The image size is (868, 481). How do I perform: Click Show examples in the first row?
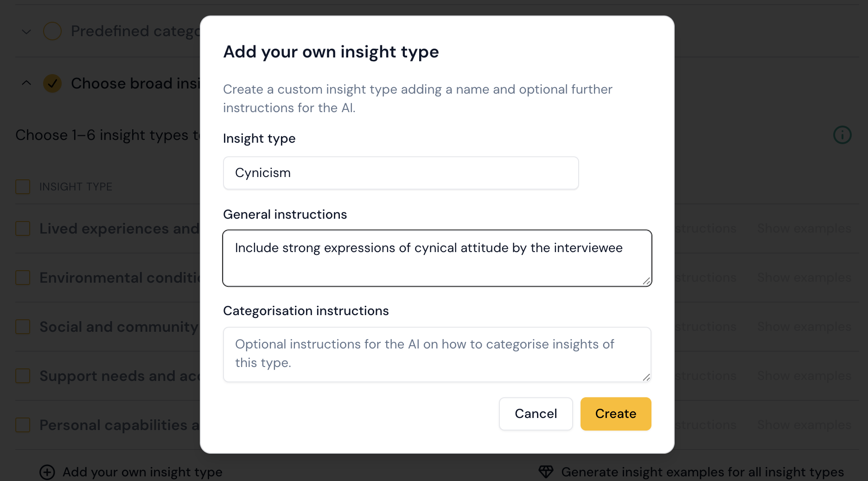click(x=804, y=228)
